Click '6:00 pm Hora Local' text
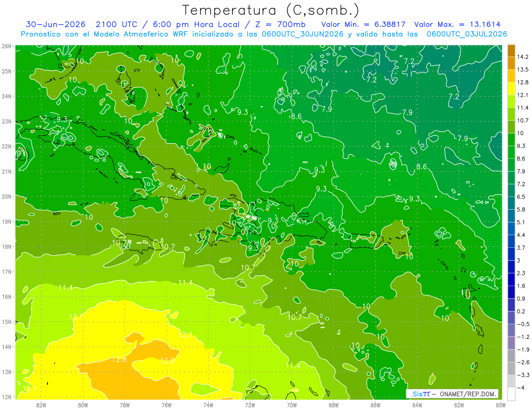 [x=197, y=24]
